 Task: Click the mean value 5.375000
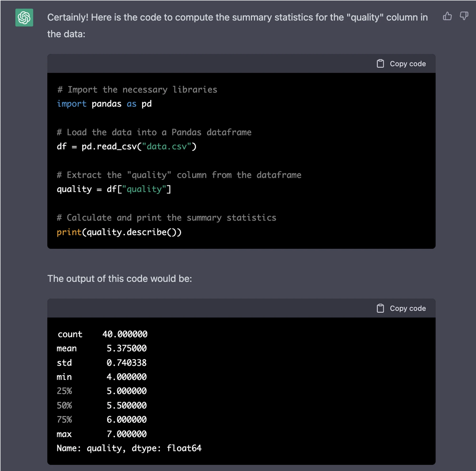coord(127,348)
